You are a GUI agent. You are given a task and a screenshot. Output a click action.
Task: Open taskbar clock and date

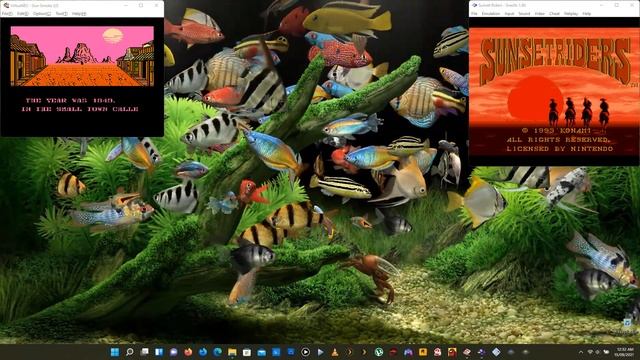[623, 352]
